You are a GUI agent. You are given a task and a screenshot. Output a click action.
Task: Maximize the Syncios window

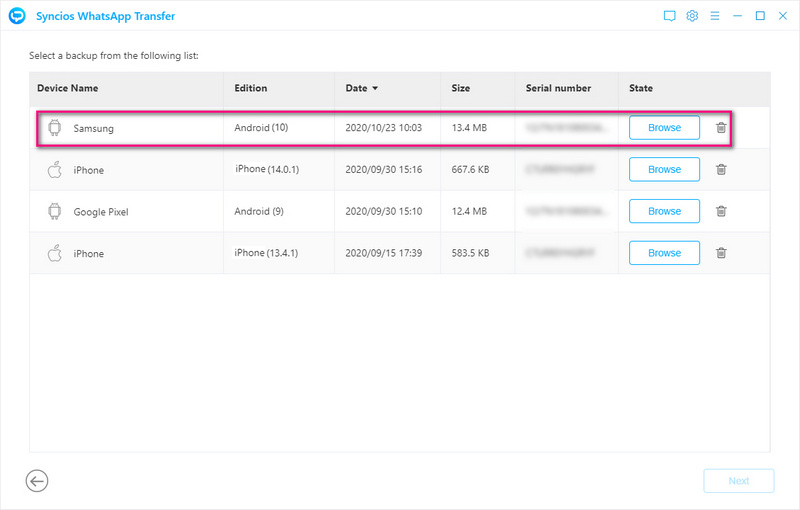coord(760,16)
